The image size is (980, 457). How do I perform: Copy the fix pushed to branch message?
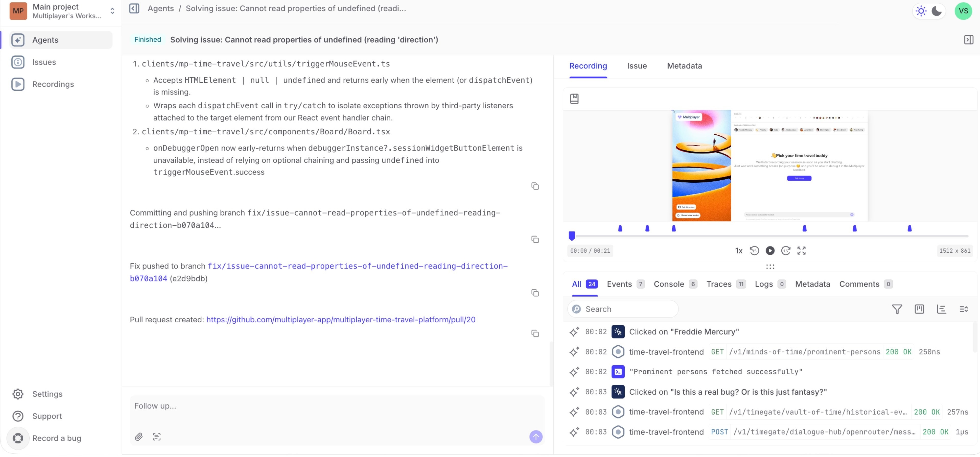tap(535, 293)
